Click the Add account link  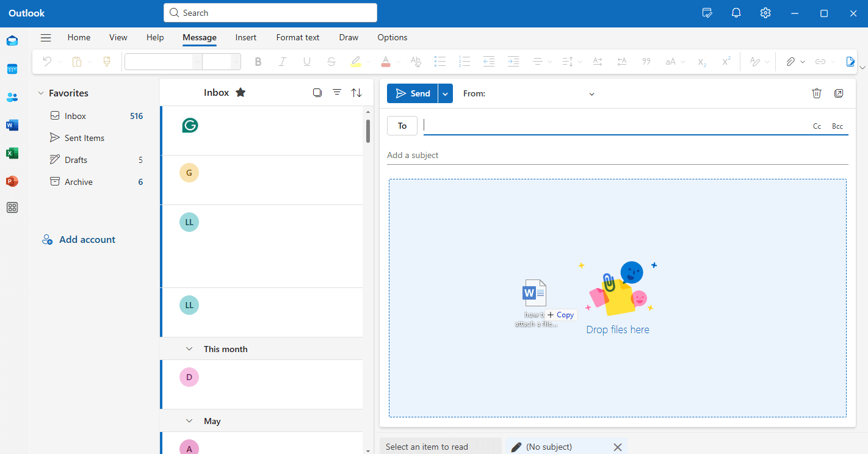point(87,240)
